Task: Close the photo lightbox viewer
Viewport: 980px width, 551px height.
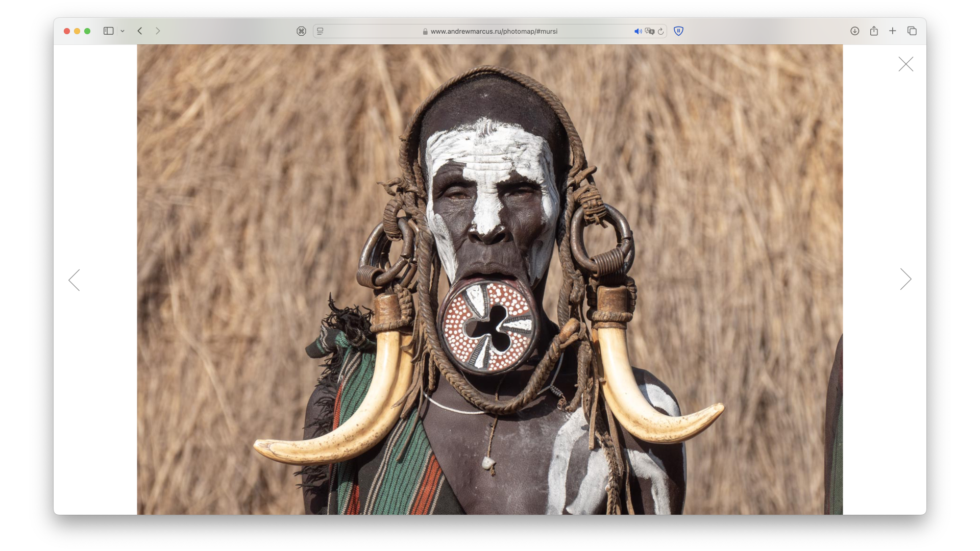Action: click(906, 64)
